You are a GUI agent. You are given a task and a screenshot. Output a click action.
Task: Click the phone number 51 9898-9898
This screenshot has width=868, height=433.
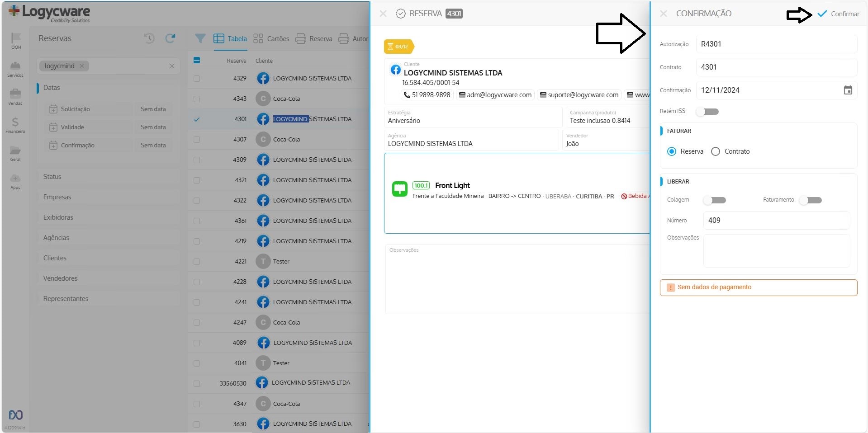[x=427, y=95]
